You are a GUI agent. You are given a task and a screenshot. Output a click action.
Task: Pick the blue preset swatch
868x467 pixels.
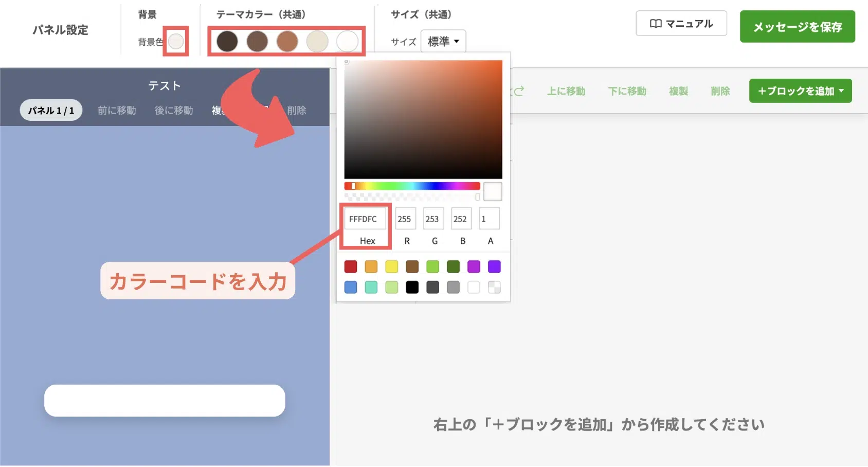pos(351,287)
